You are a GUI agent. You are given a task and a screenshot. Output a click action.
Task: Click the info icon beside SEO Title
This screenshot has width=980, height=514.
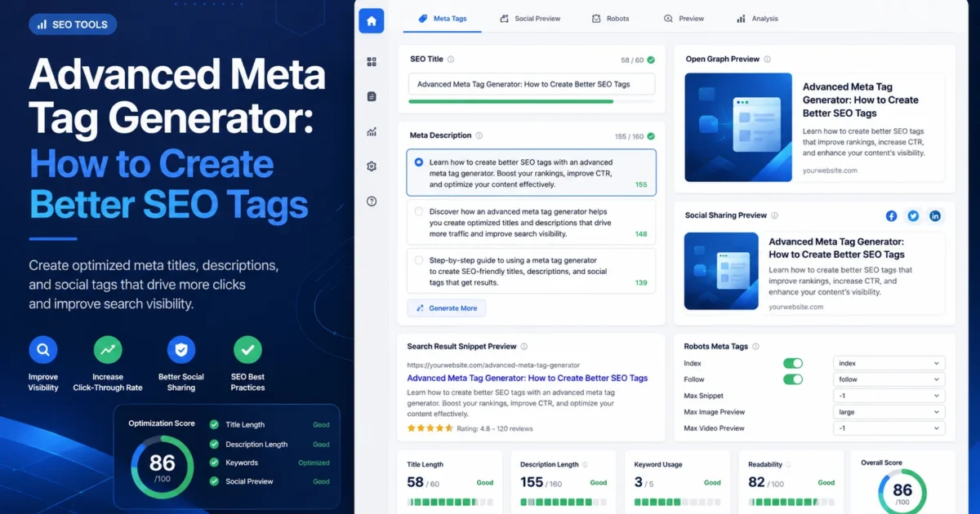(451, 60)
